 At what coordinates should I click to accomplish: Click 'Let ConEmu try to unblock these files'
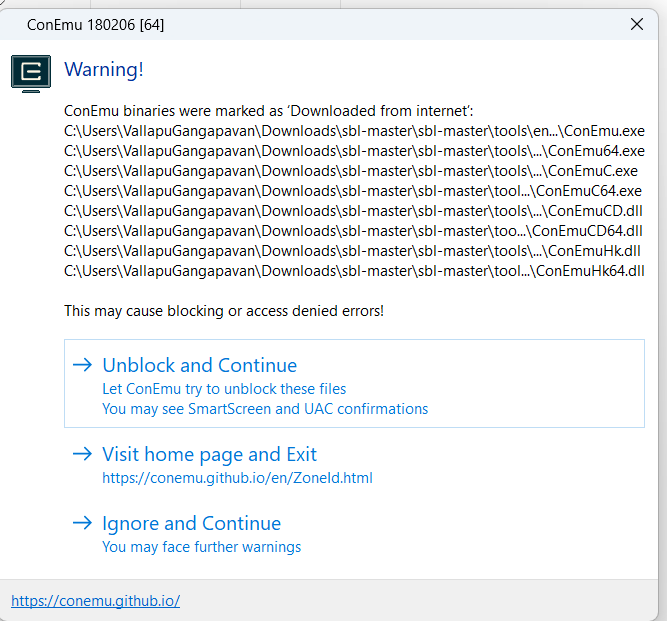[224, 389]
